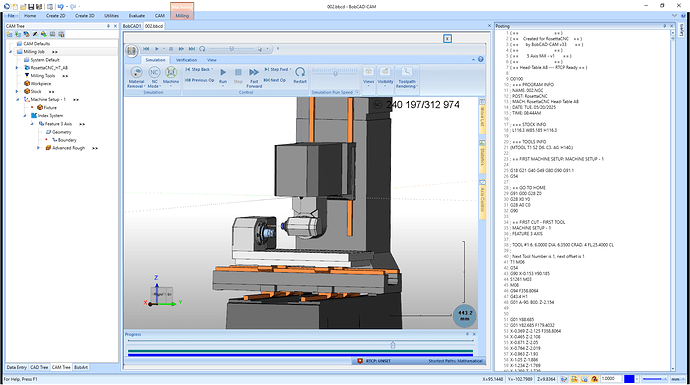Open the CAM menu in the menu bar

[160, 15]
